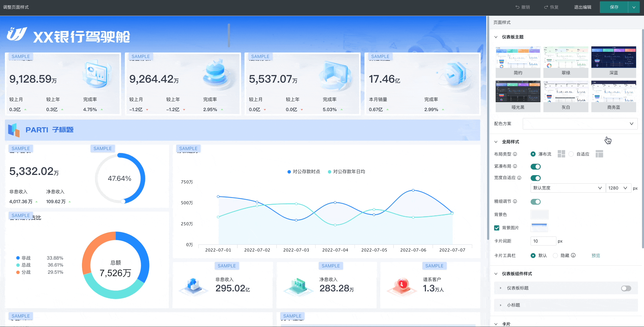This screenshot has height=327, width=644.
Task: Click the dashboard canvas vertical scrollbar
Action: pos(488,127)
